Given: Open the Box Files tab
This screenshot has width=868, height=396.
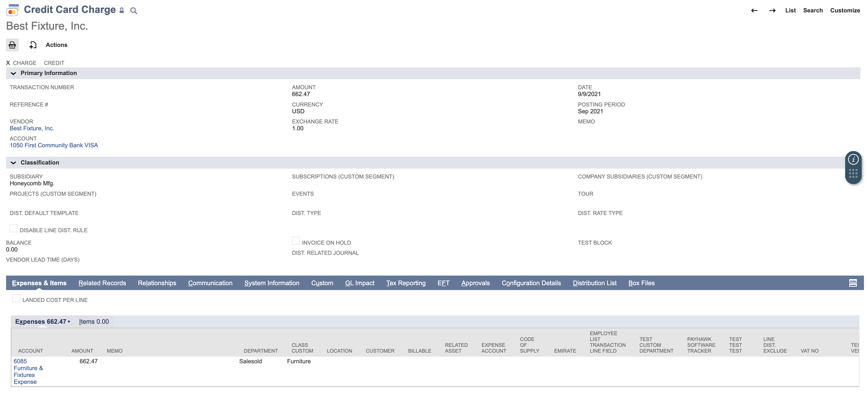Looking at the screenshot, I should point(641,283).
